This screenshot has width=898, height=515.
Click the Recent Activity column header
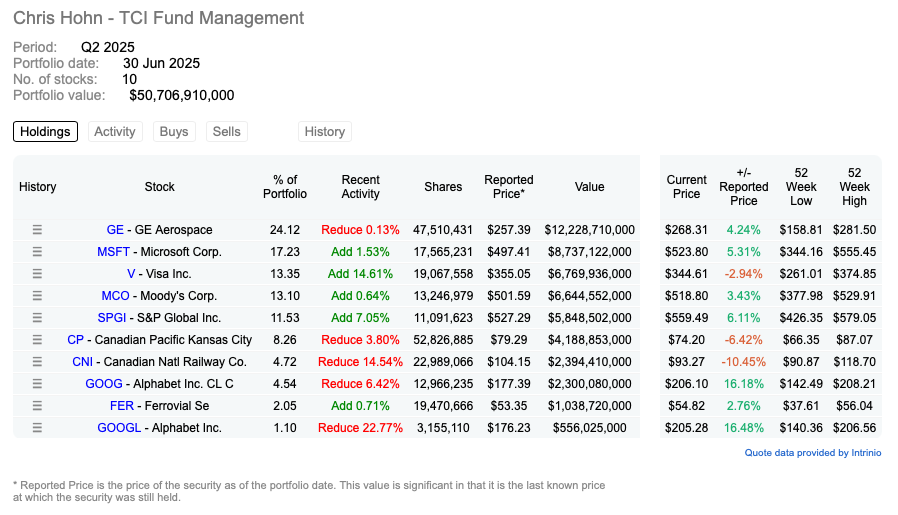361,187
